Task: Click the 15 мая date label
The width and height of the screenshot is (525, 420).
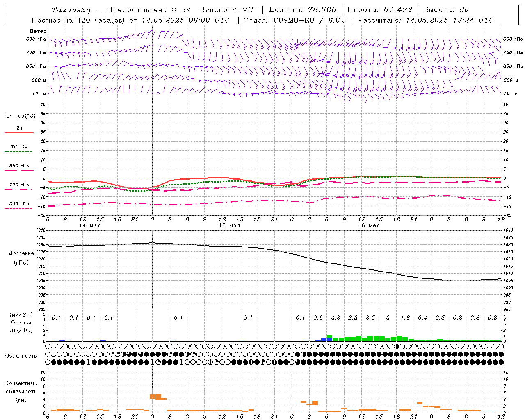Action: (229, 226)
